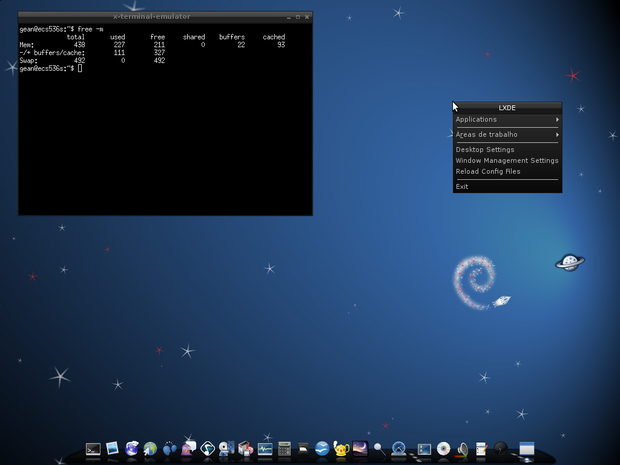This screenshot has width=620, height=465.
Task: Choose Window Management Settings
Action: point(506,161)
